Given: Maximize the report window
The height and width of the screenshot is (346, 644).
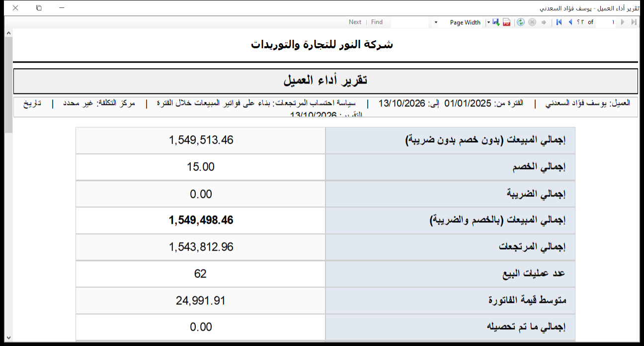Looking at the screenshot, I should click(x=39, y=8).
